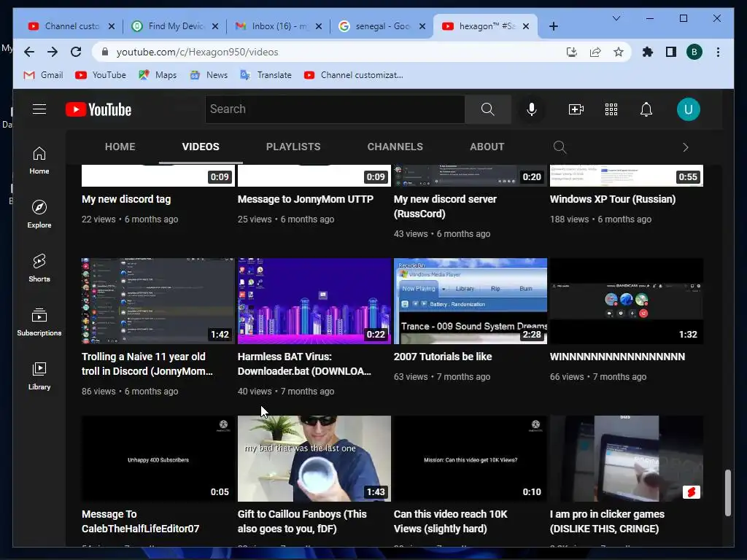Open the Extensions puzzle icon
747x560 pixels.
tap(648, 52)
